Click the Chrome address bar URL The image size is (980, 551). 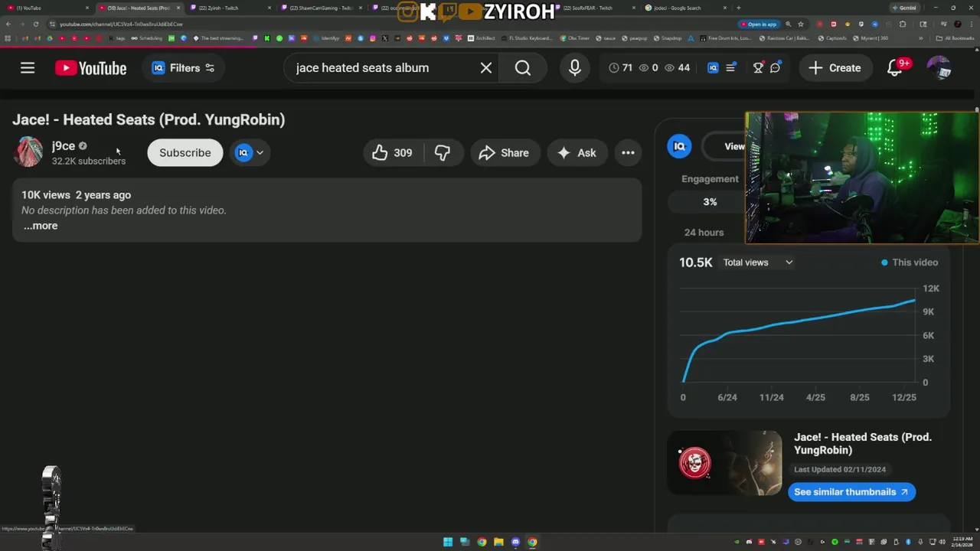121,24
